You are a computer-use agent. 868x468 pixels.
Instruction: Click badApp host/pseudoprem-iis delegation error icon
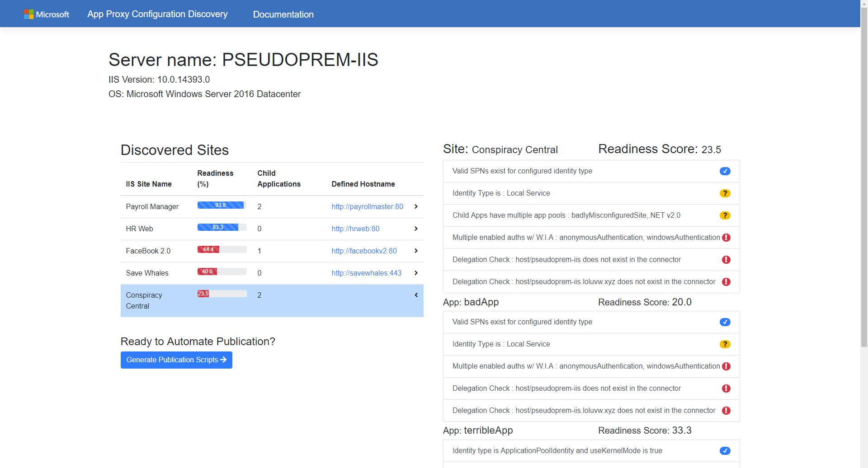coord(726,388)
